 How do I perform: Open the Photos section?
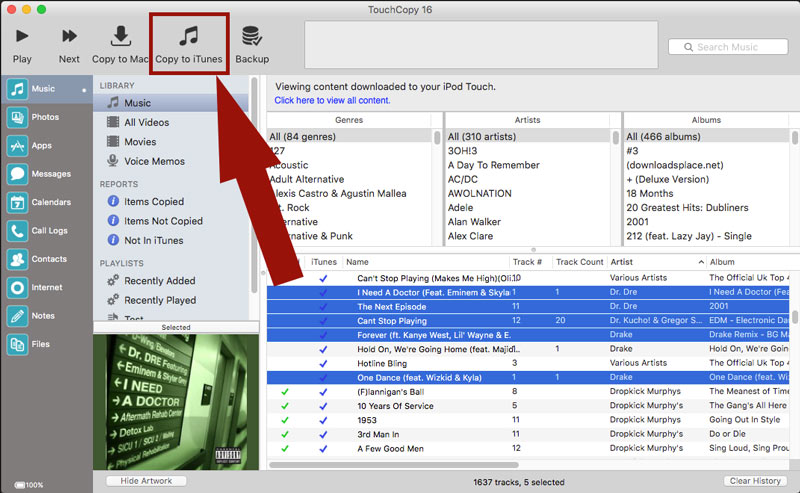coord(46,117)
